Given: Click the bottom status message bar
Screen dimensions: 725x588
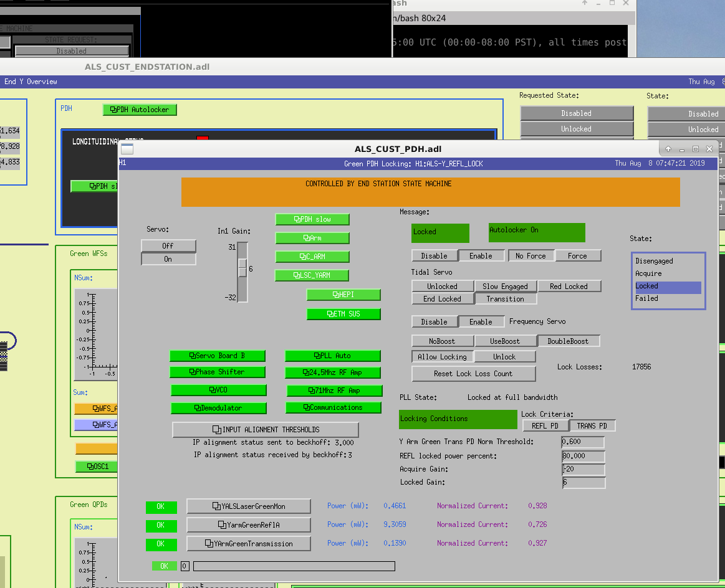Looking at the screenshot, I should pos(294,566).
